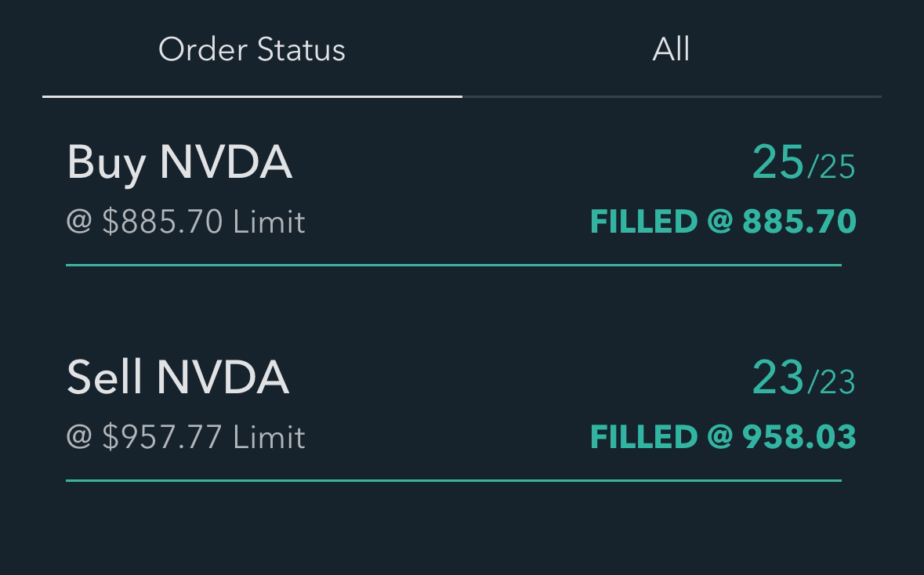
Task: Click the gray line beneath the All tab
Action: (x=671, y=98)
